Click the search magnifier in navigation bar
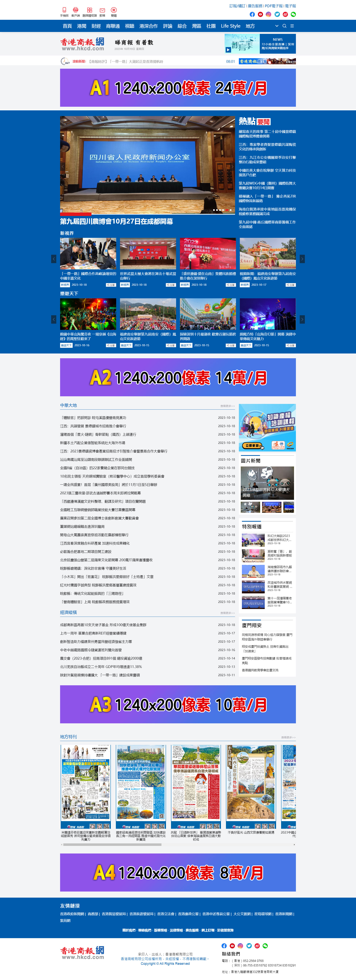 (x=284, y=26)
